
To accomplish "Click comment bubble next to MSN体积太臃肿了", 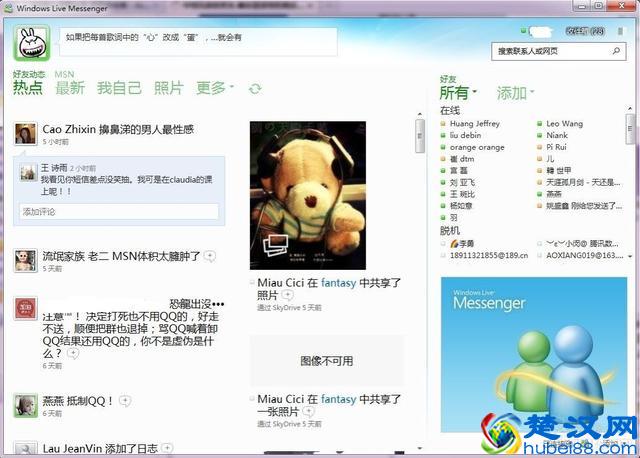I will 210,256.
